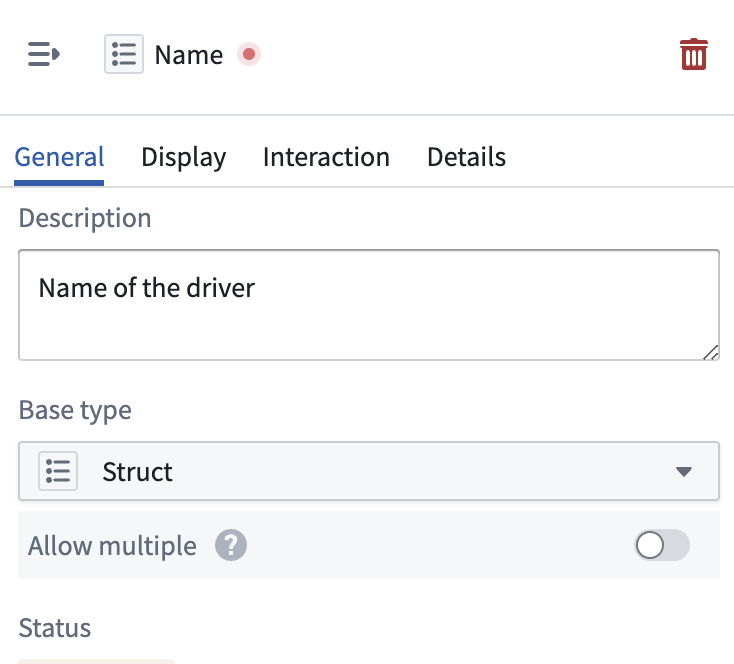Expand the Base type dropdown arrow
Screen dimensions: 734x664
pos(683,472)
